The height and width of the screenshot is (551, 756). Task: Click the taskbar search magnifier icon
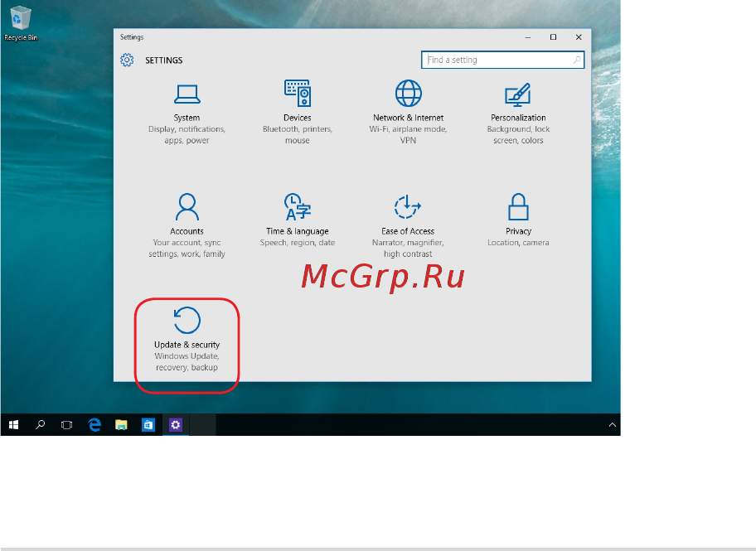(x=41, y=425)
